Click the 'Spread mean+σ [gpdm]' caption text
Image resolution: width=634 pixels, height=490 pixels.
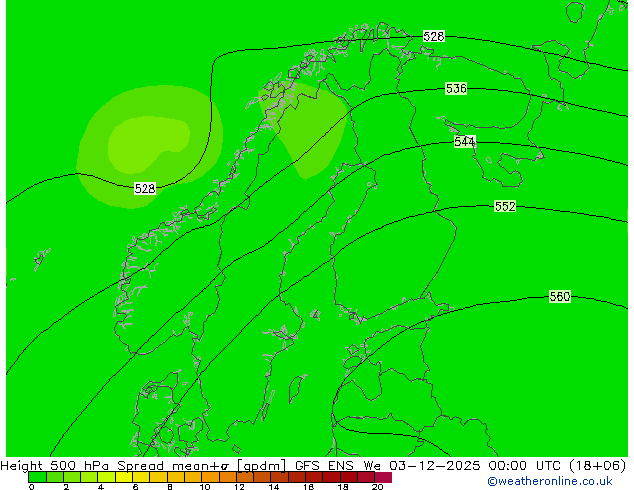point(201,466)
